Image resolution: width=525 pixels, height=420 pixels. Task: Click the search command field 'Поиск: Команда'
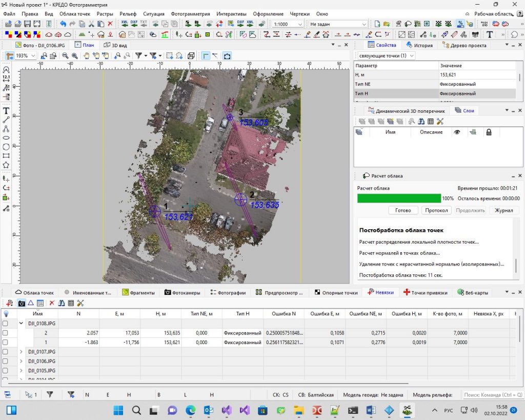[493, 394]
